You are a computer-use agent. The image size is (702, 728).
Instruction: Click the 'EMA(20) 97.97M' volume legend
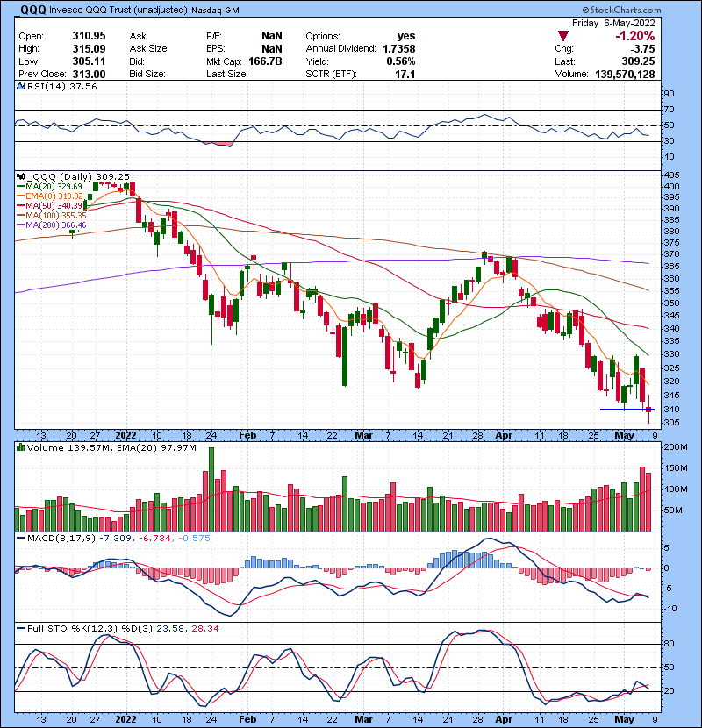click(155, 447)
